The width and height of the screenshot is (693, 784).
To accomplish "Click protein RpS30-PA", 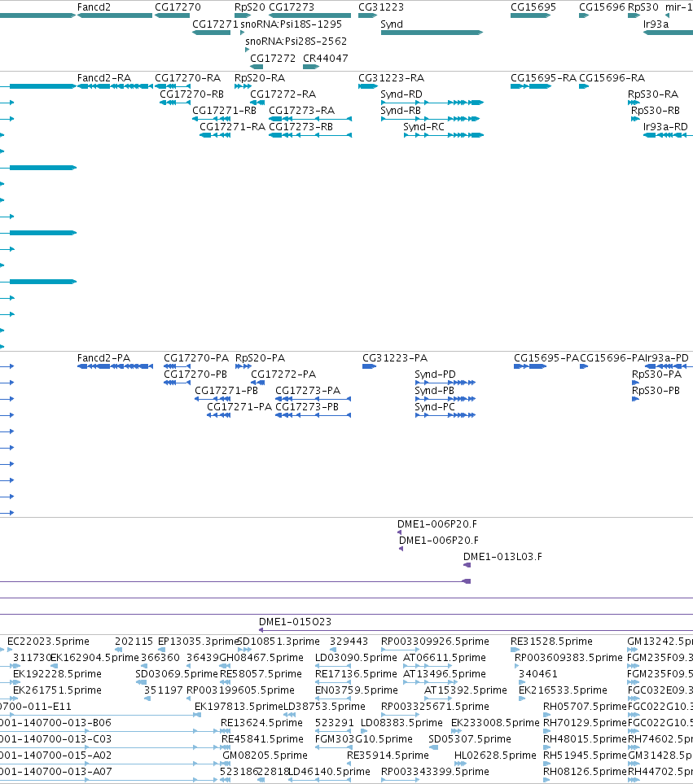I will [656, 374].
